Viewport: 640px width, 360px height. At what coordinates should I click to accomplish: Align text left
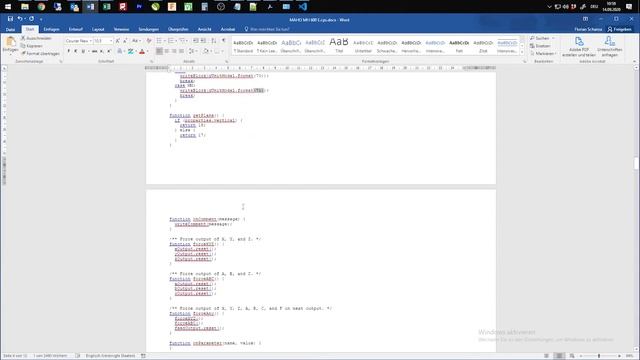tap(159, 51)
